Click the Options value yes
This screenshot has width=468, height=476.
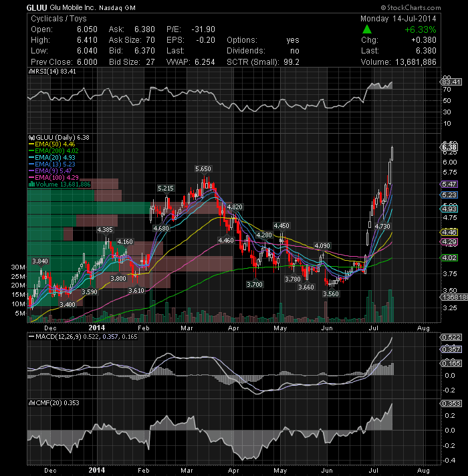293,40
